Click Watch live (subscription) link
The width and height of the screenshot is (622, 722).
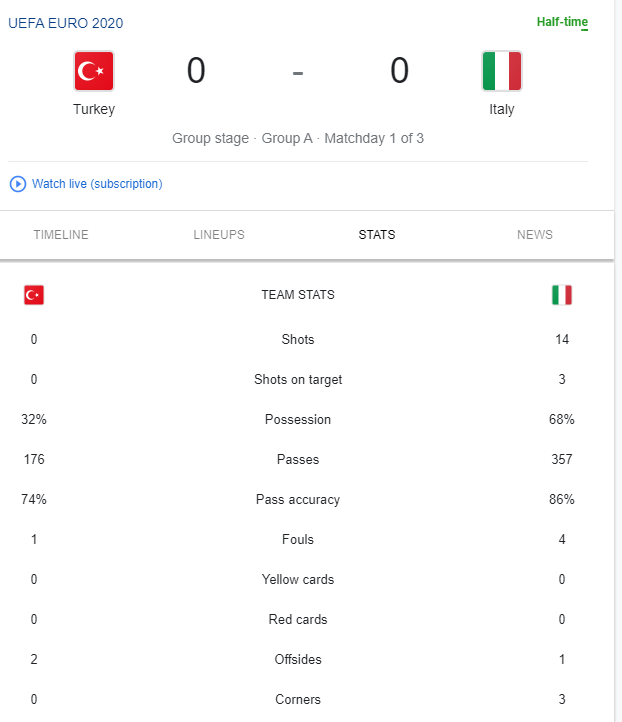click(x=97, y=184)
